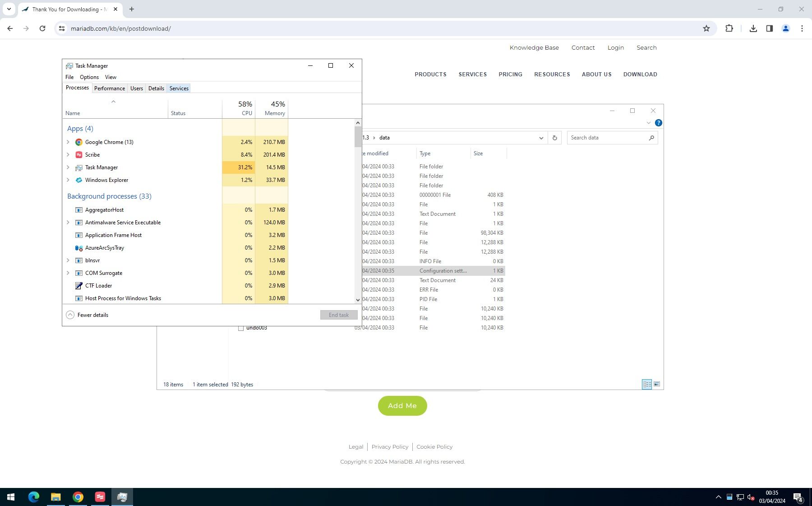Viewport: 812px width, 506px height.
Task: Click the CTF Loader process icon
Action: (x=79, y=286)
